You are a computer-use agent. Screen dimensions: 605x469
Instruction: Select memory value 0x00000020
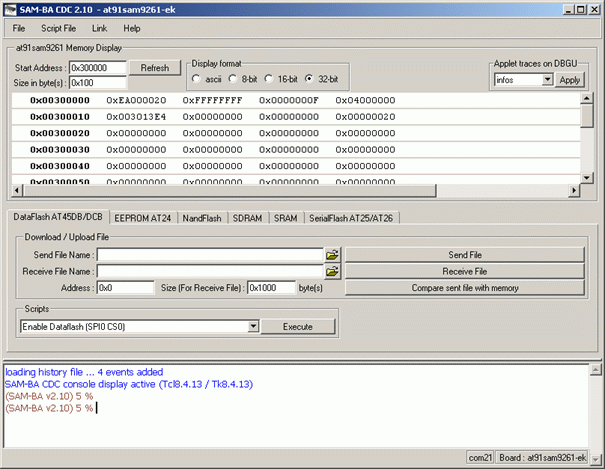tap(365, 117)
